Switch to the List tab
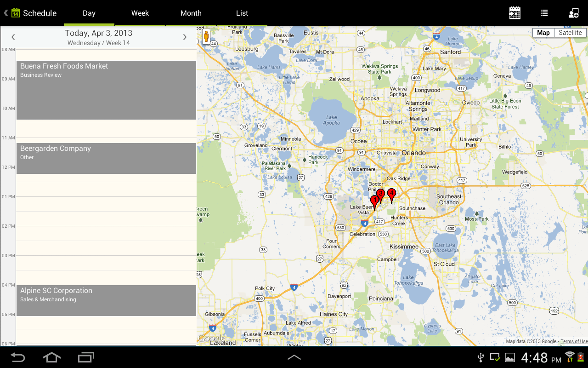 coord(242,13)
